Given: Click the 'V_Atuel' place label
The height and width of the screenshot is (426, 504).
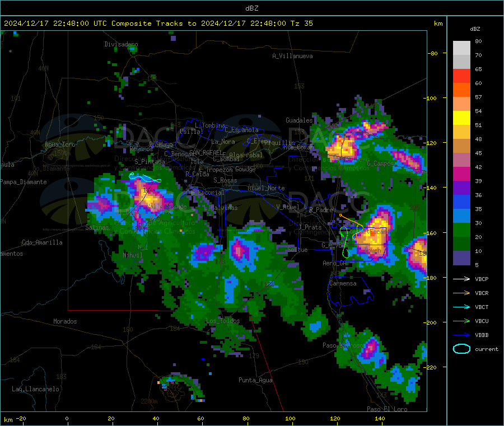Looking at the screenshot, I should pyautogui.click(x=288, y=207).
